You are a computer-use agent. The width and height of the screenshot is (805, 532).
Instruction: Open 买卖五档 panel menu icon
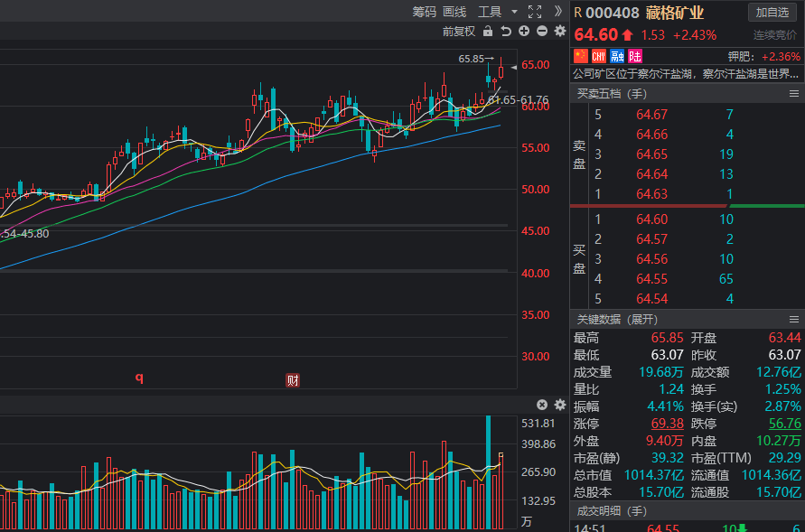coord(794,94)
